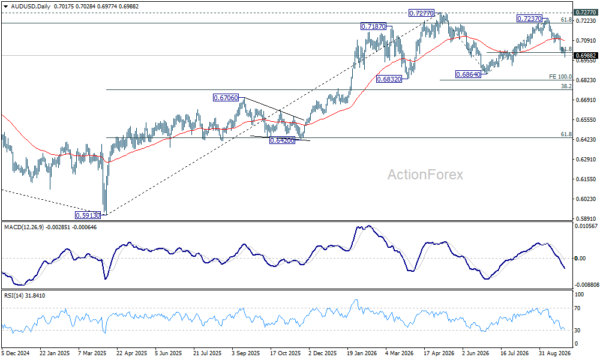The width and height of the screenshot is (600, 360).
Task: Click the 31 Aug 2026 date marker
Action: tap(555, 352)
